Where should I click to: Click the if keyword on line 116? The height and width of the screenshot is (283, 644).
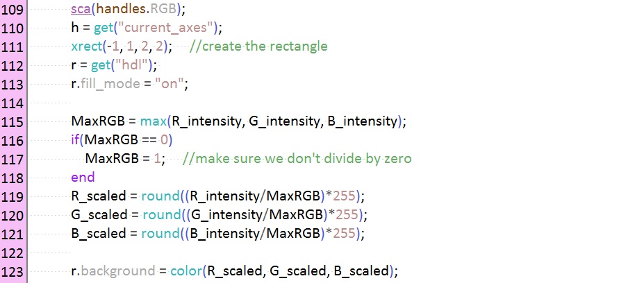coord(75,140)
